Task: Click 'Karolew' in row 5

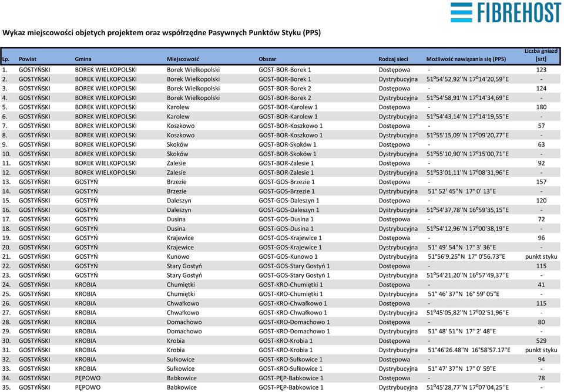Action: click(x=178, y=107)
